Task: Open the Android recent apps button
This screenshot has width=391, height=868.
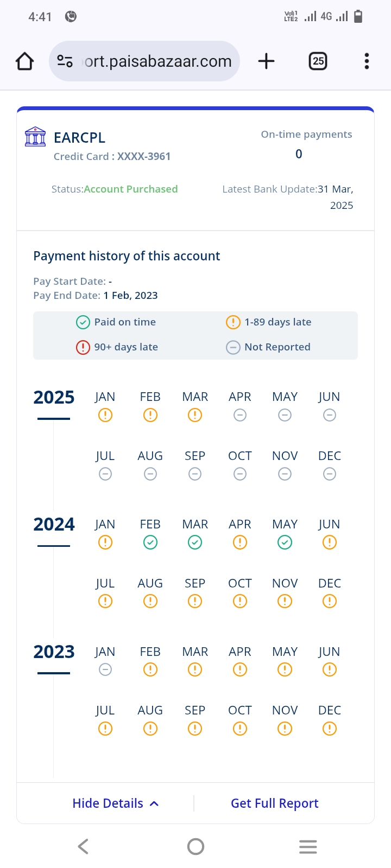Action: (308, 846)
